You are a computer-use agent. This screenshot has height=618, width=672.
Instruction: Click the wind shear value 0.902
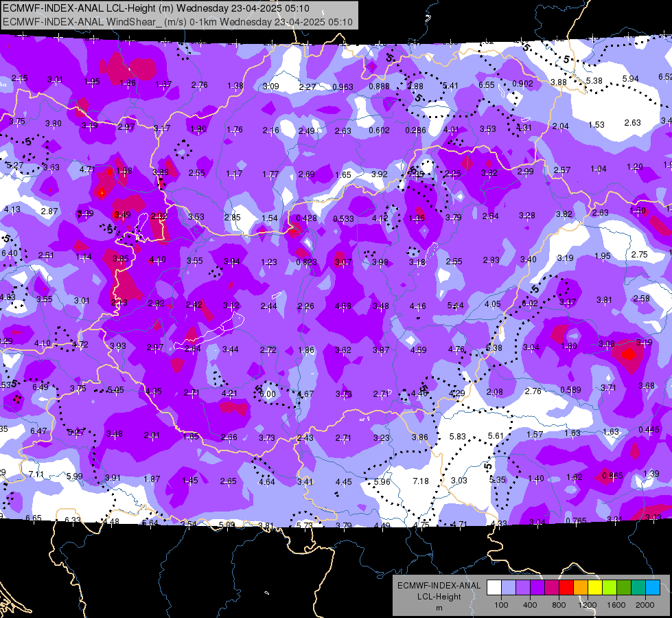pyautogui.click(x=522, y=84)
